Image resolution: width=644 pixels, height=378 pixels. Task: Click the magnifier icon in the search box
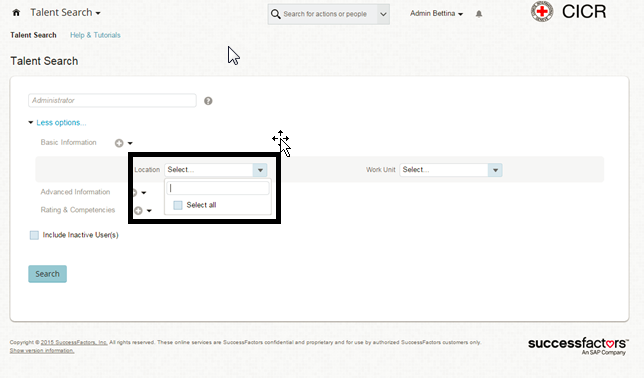point(276,14)
